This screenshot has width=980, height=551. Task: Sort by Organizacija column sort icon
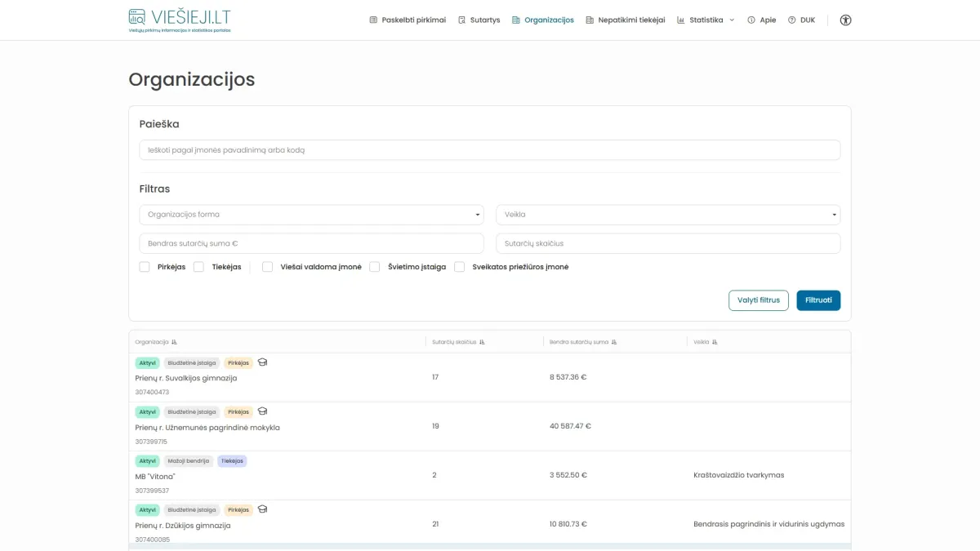tap(175, 342)
